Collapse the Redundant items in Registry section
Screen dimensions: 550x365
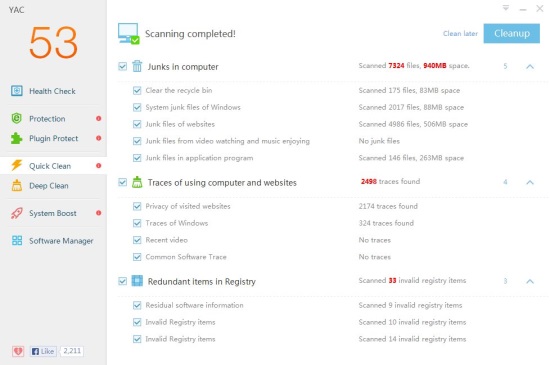point(530,281)
